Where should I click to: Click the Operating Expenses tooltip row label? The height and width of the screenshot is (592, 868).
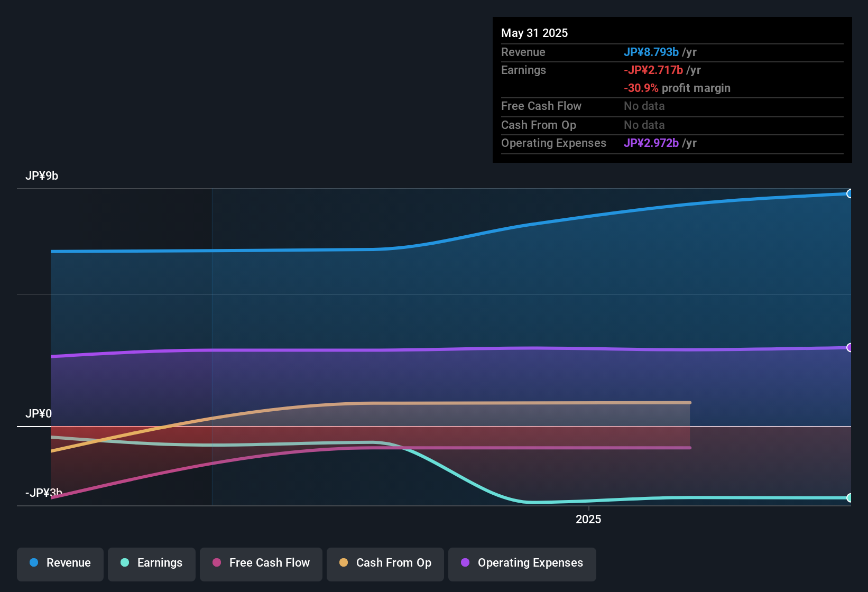click(553, 143)
